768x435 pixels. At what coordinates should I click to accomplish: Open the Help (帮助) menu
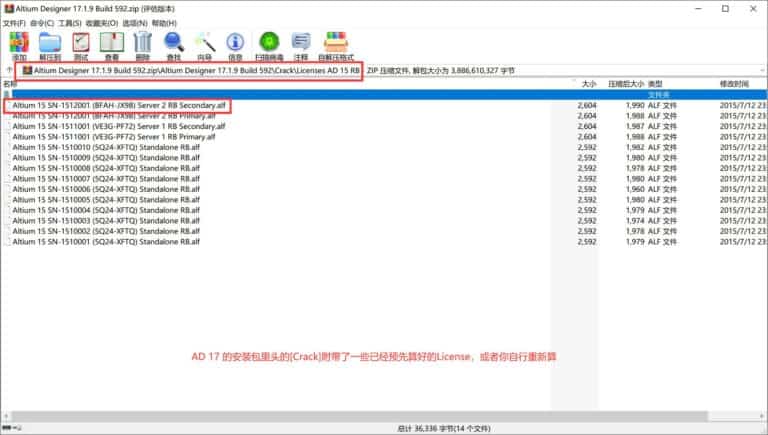164,23
